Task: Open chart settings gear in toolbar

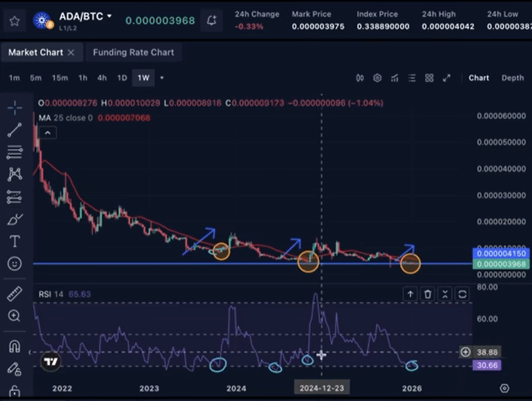Action: [x=377, y=77]
